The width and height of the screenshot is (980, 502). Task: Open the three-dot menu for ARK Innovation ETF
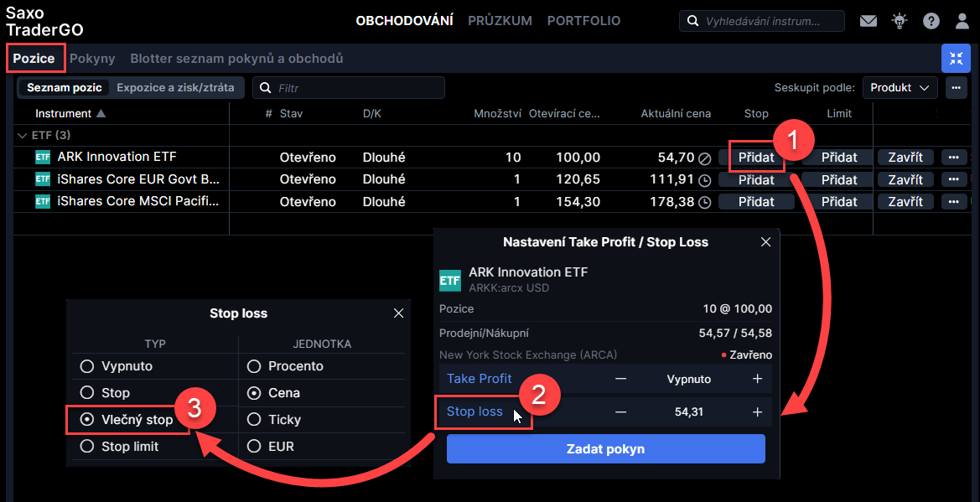point(953,157)
